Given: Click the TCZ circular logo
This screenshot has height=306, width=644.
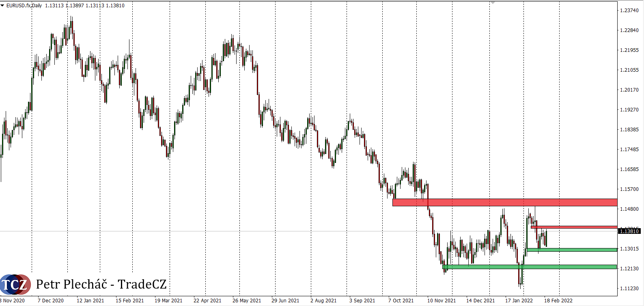Looking at the screenshot, I should (x=15, y=285).
